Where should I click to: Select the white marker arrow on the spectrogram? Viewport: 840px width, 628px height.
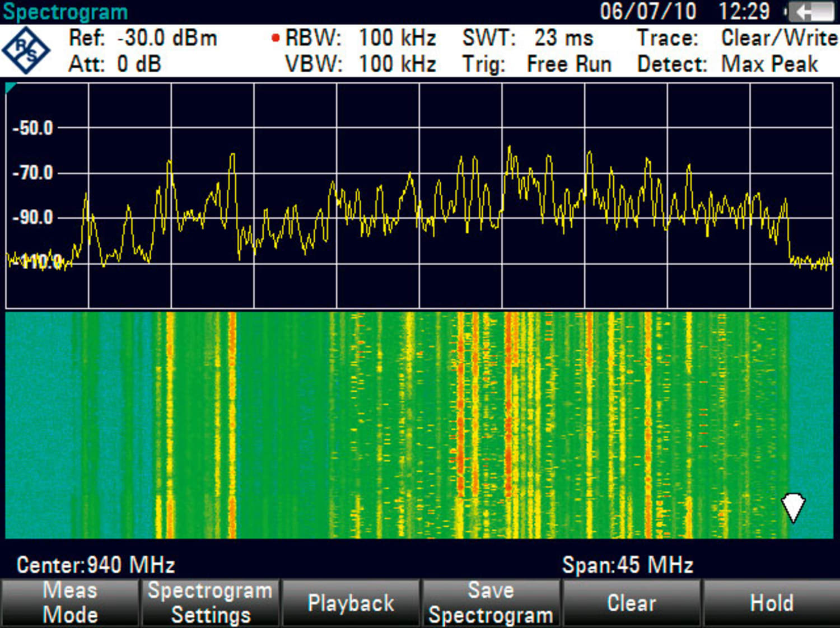point(793,507)
